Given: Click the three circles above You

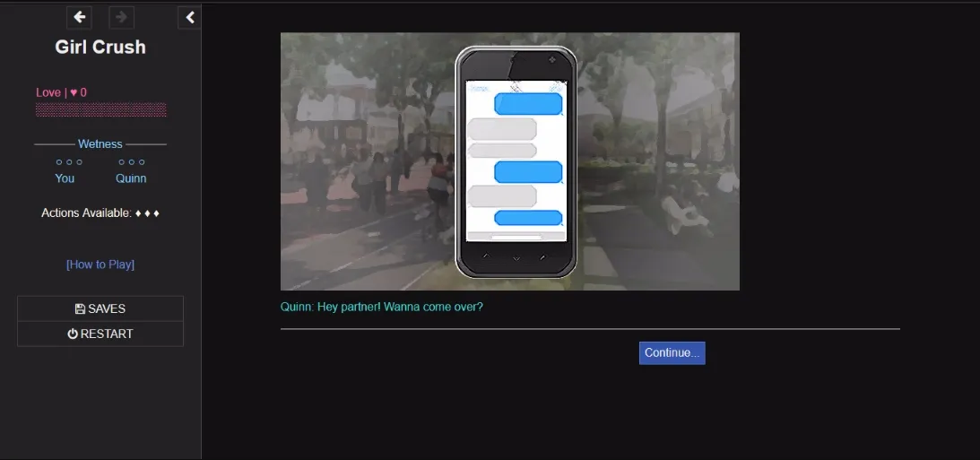Looking at the screenshot, I should coord(69,162).
